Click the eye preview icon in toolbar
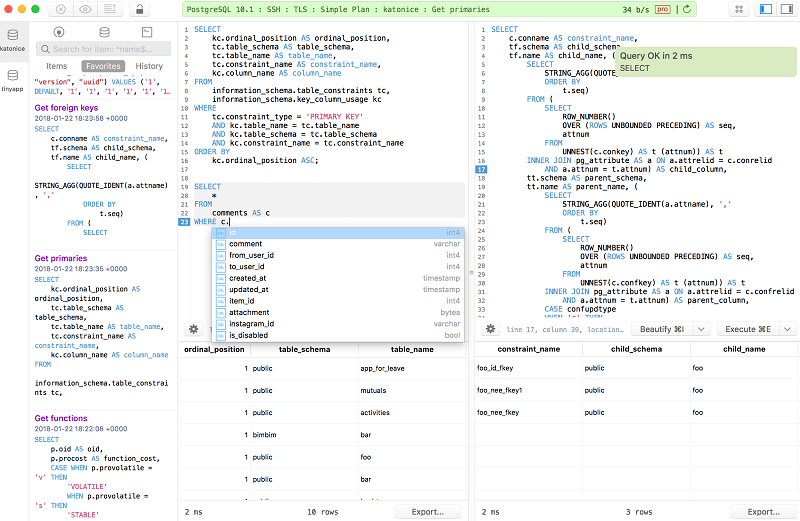Image resolution: width=800 pixels, height=521 pixels. click(85, 9)
